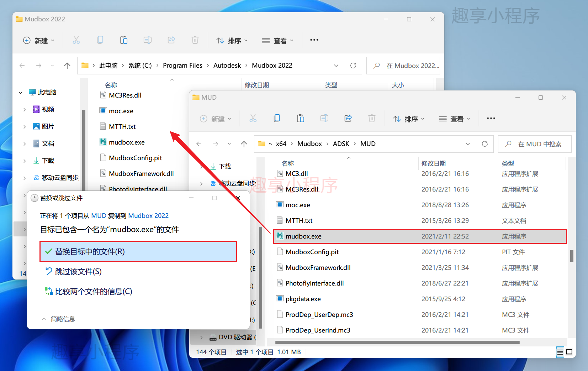Viewport: 588px width, 371px height.
Task: Click search box in Mudbox 2022 window
Action: tap(403, 66)
